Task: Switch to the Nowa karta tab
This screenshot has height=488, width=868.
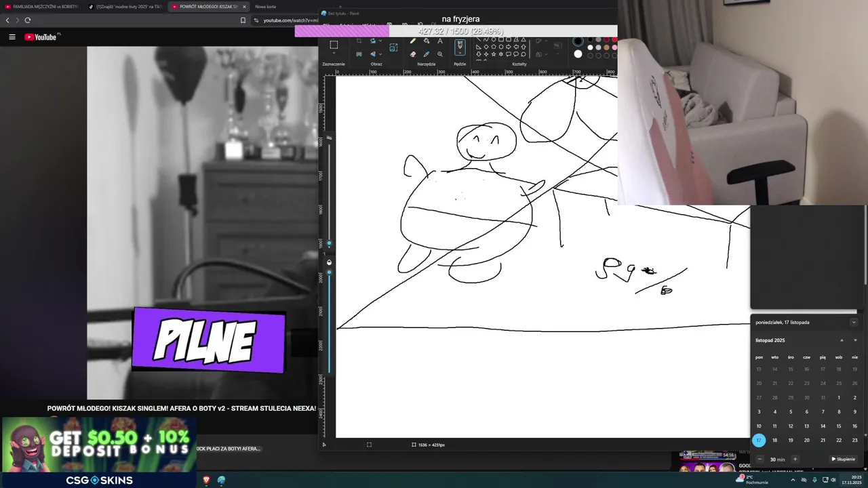Action: click(x=266, y=6)
